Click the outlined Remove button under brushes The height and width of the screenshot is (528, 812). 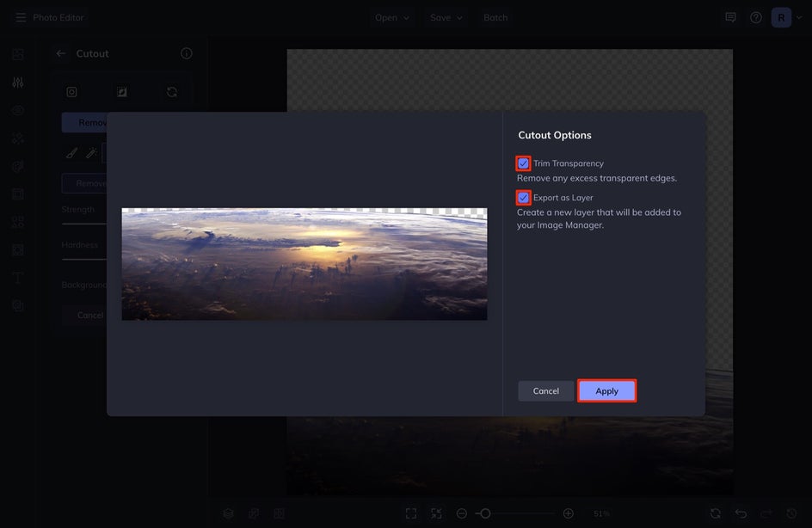tap(85, 183)
